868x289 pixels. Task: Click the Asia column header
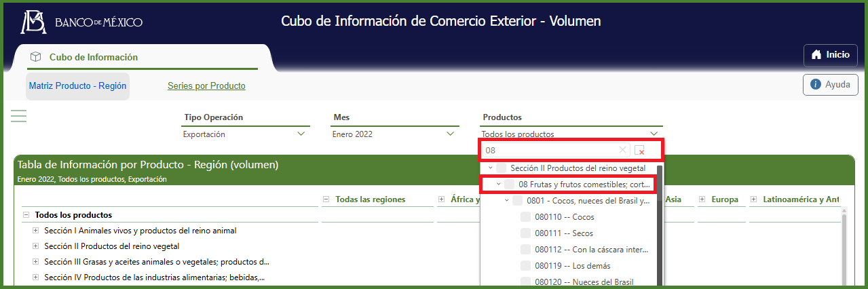pos(673,199)
